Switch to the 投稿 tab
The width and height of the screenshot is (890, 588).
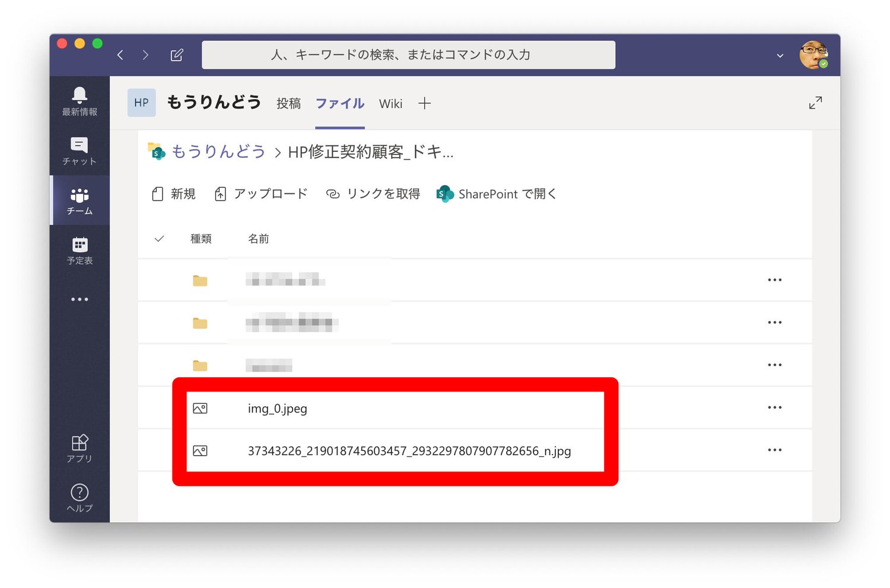point(288,104)
